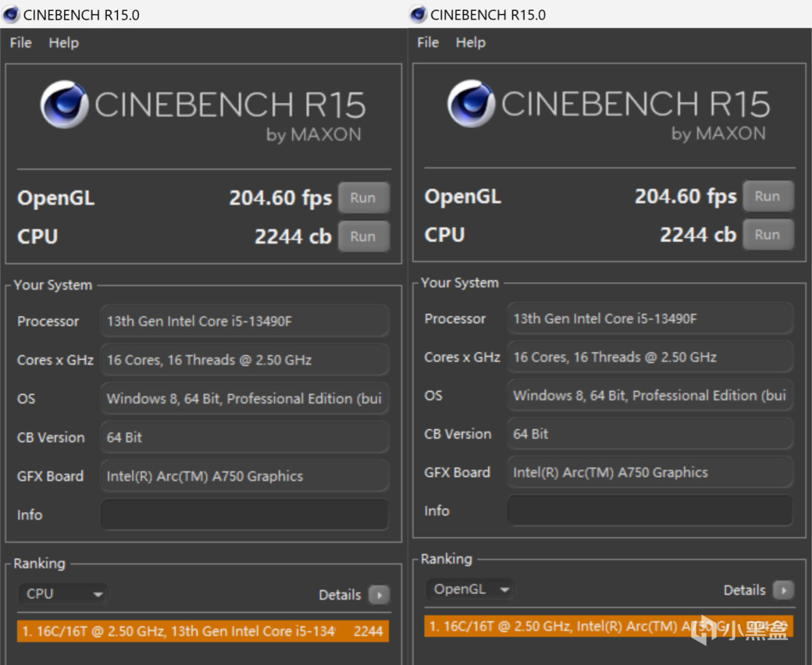Screen dimensions: 812x665
Task: Click the Processor field in the right window
Action: [x=650, y=319]
